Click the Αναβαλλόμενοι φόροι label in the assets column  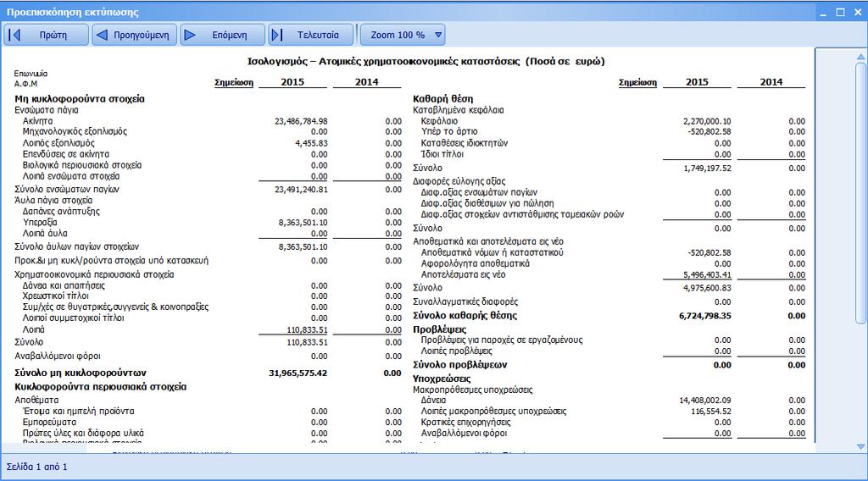(x=58, y=356)
